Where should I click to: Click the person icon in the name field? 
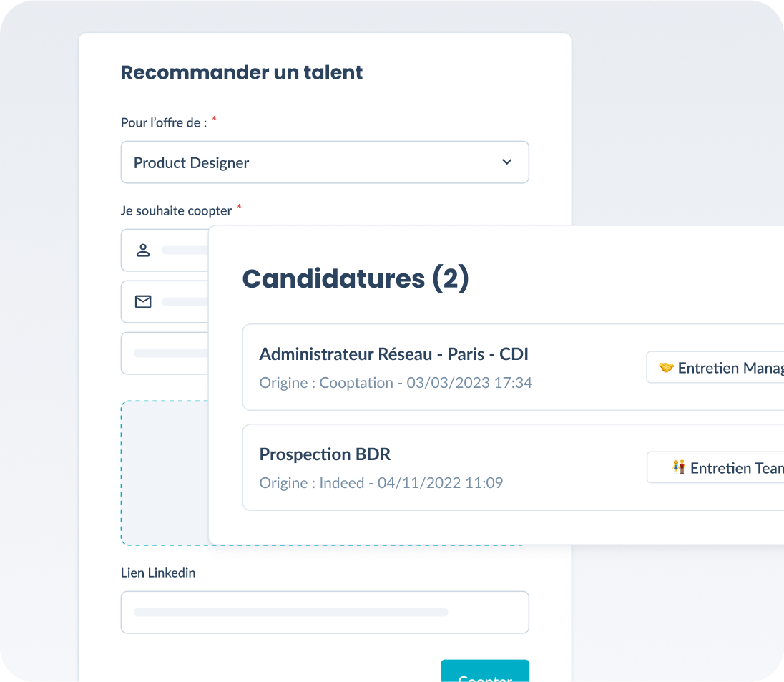click(x=143, y=250)
